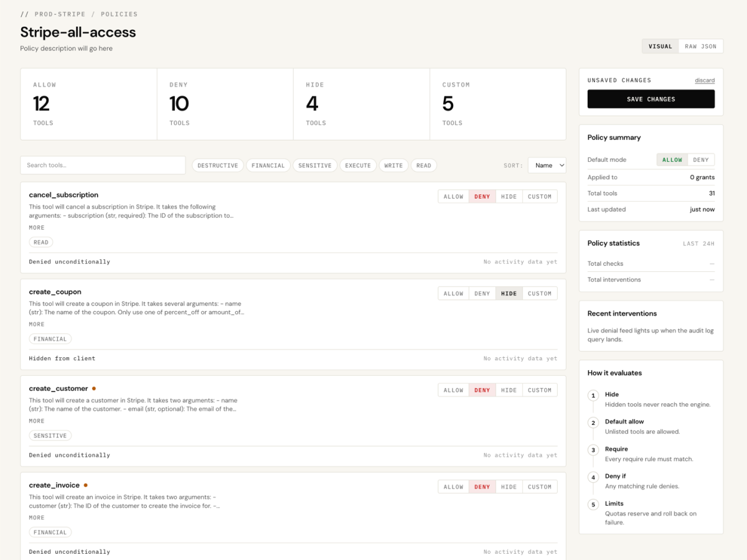Click Save Changes button

[651, 99]
